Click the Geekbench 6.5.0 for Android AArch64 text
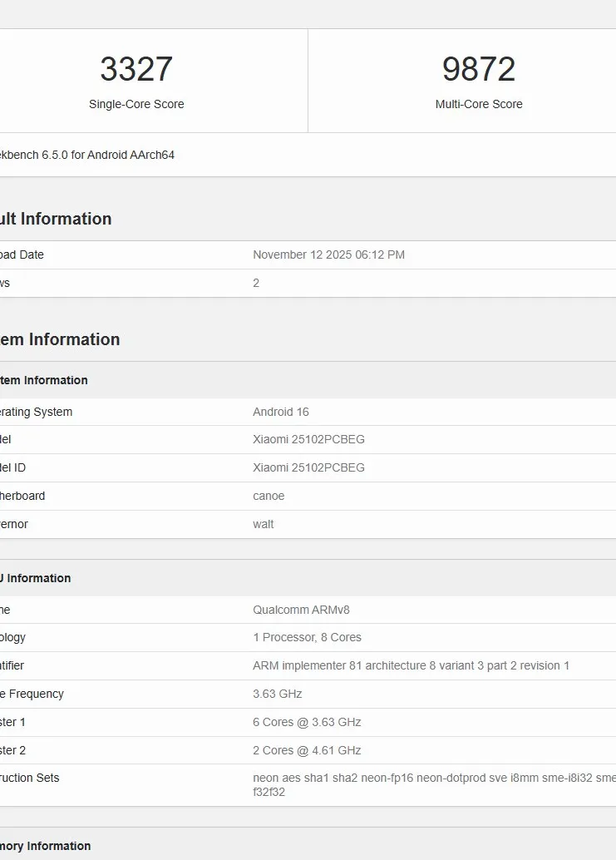This screenshot has width=616, height=860. coord(87,155)
